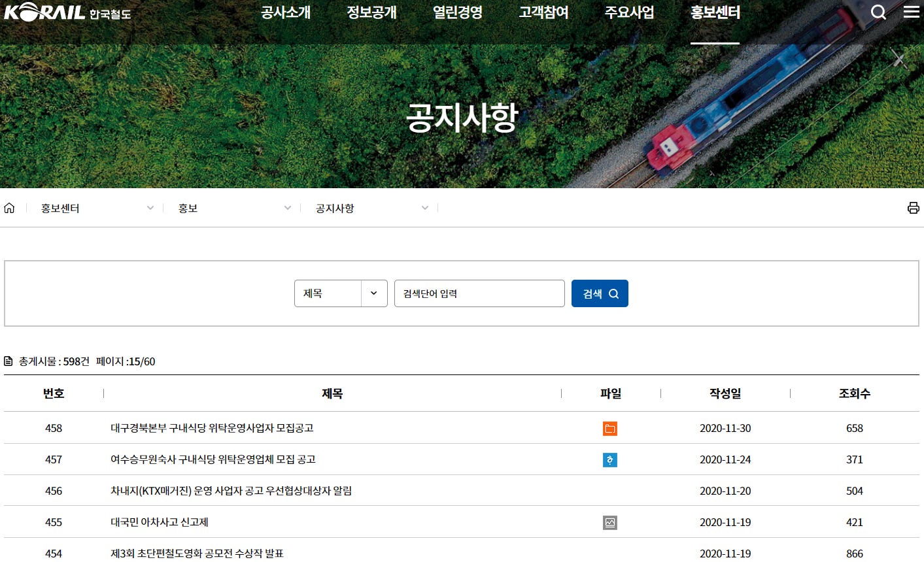
Task: Open post 대국민 아차사고 신고제
Action: [160, 522]
